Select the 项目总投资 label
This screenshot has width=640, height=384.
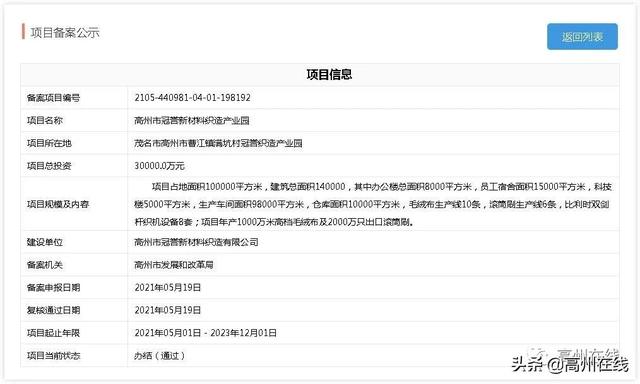(49, 166)
